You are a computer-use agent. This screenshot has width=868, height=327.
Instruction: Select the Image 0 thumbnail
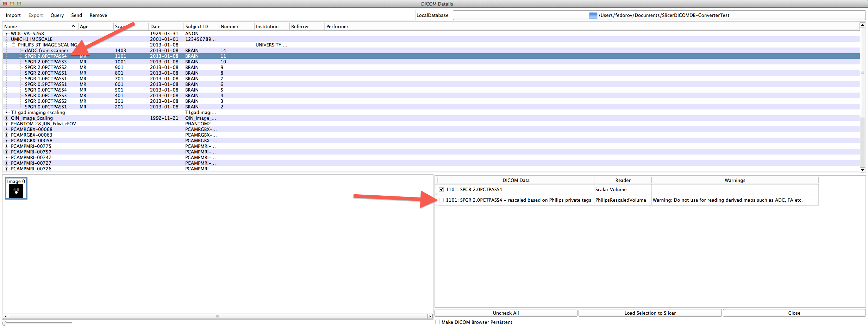pos(16,189)
